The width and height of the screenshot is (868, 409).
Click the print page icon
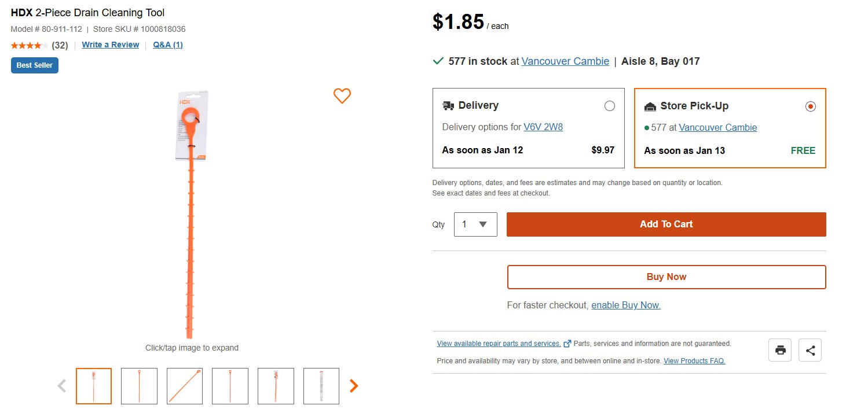780,350
